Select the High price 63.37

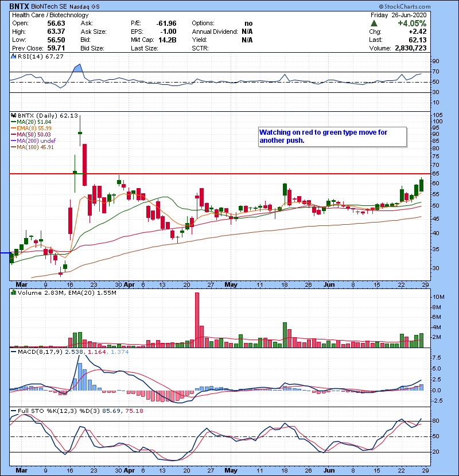tap(56, 32)
